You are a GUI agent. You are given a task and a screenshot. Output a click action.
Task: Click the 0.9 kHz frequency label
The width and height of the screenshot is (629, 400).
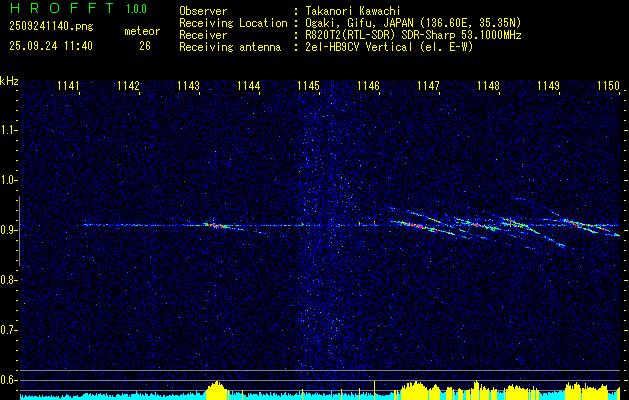pos(8,230)
